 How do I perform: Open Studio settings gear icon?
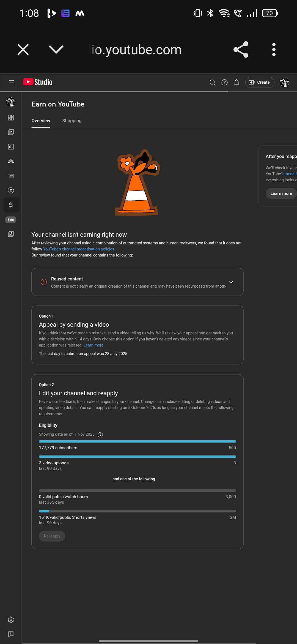(11, 620)
